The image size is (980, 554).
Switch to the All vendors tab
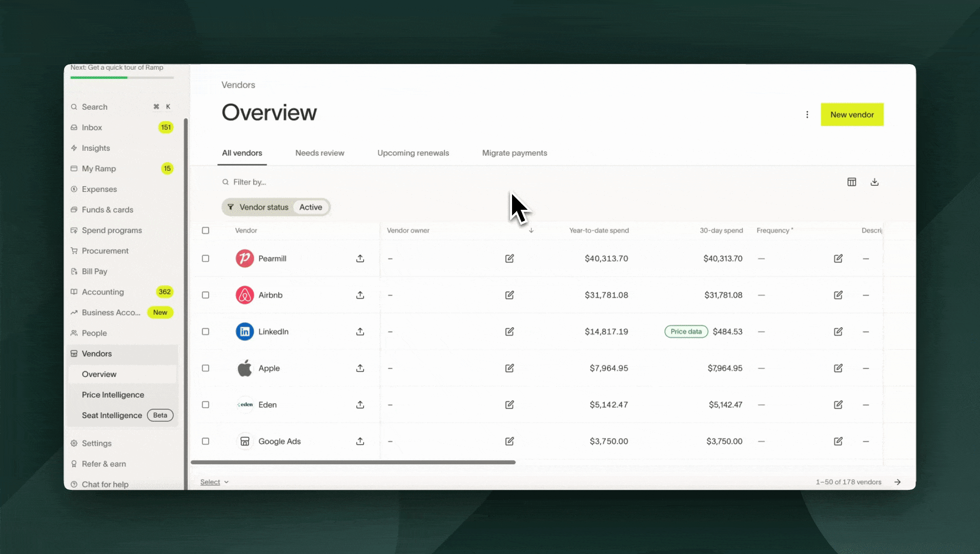coord(242,153)
